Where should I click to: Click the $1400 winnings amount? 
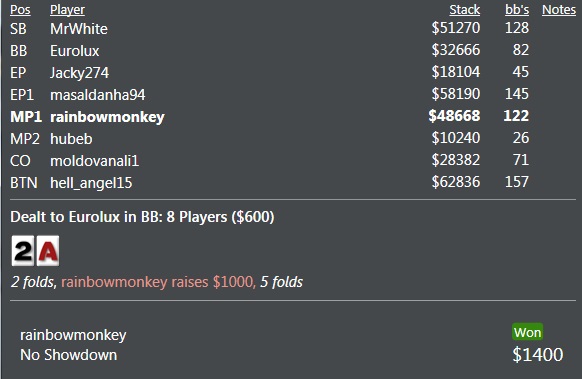click(x=537, y=355)
